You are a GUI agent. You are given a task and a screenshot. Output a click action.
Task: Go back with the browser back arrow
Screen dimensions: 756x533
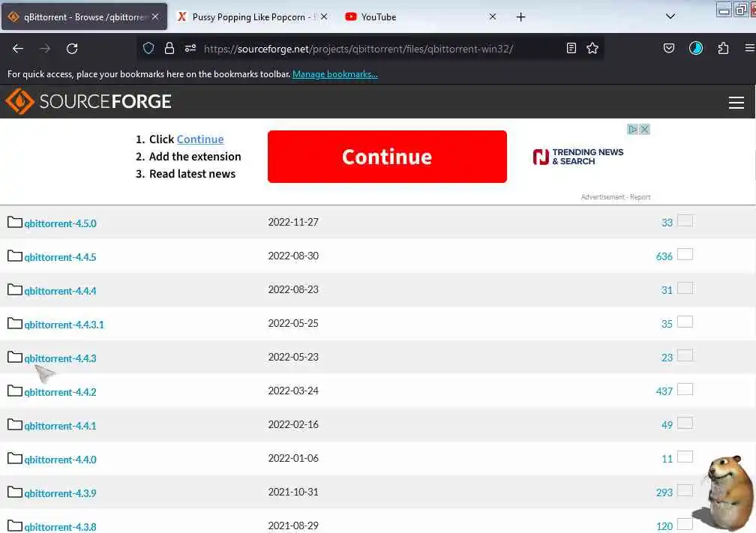coord(18,48)
